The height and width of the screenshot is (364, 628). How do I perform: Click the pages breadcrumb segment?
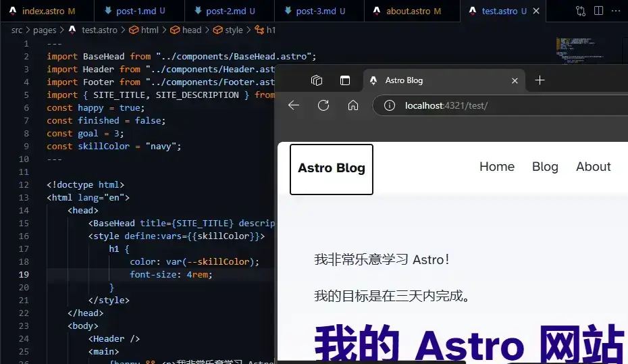point(45,30)
